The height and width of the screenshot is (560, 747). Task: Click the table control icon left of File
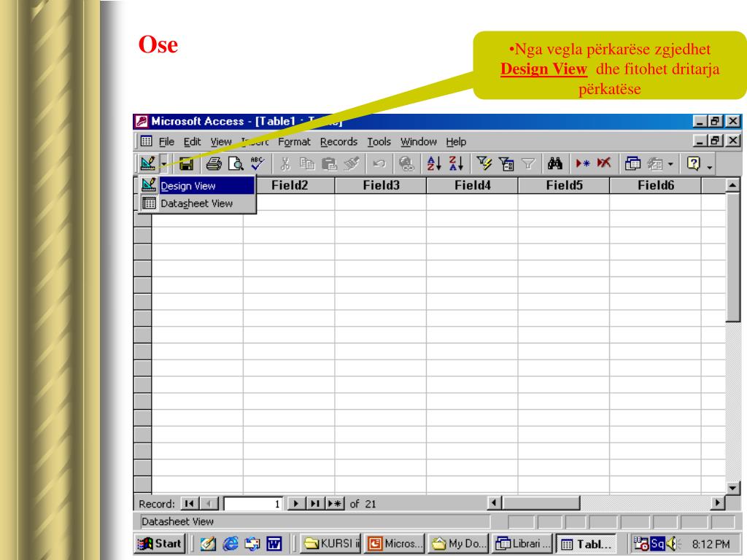click(146, 141)
